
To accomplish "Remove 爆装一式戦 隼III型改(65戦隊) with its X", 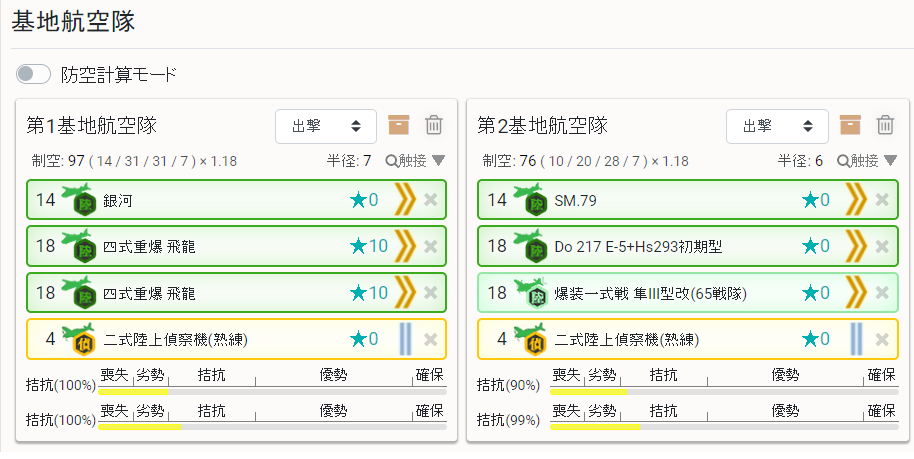I will [x=882, y=293].
